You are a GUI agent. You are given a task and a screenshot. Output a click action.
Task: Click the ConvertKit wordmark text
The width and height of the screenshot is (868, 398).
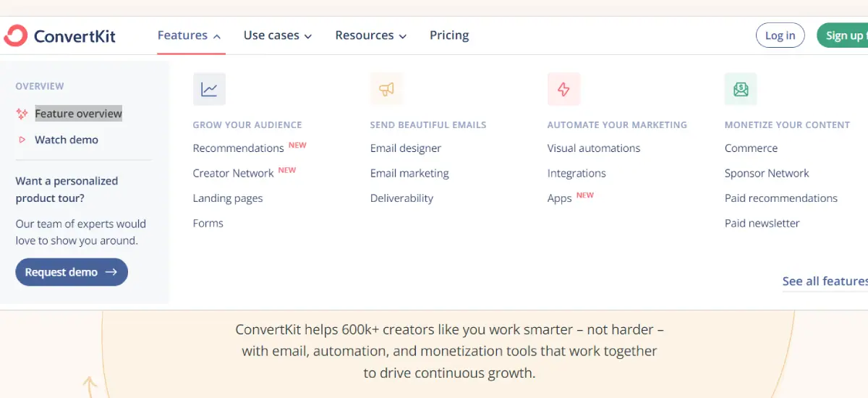[75, 35]
